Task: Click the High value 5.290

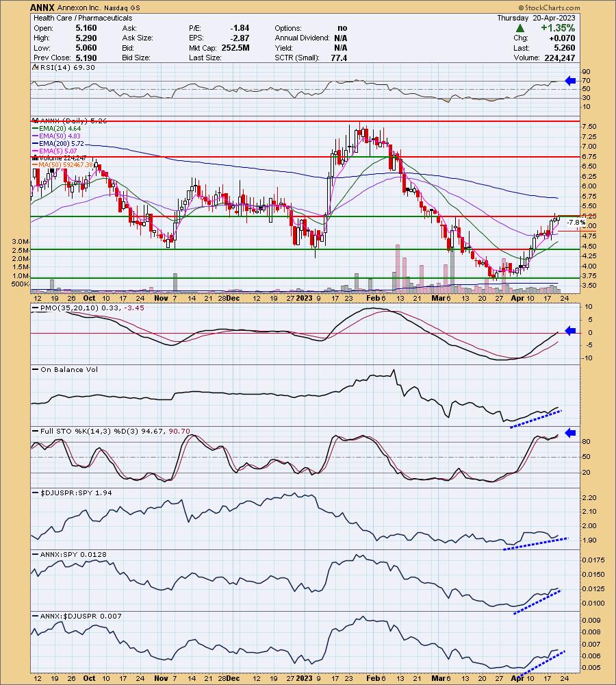Action: 86,38
